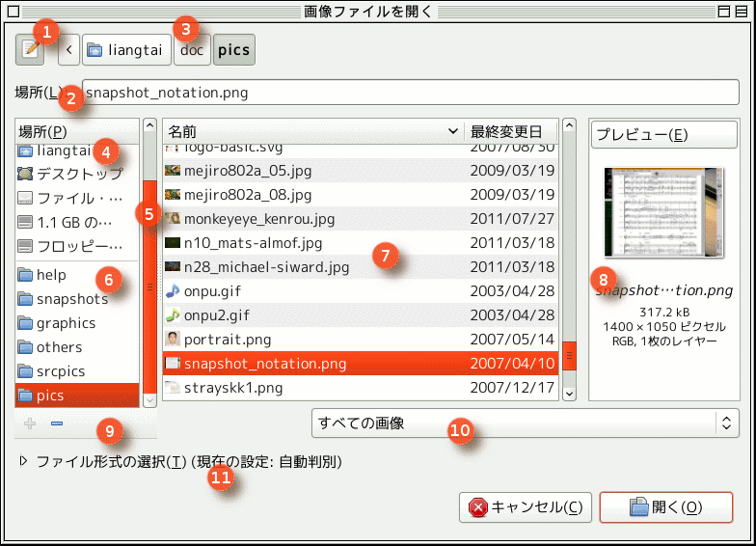The image size is (756, 546).
Task: Click the プレビュー(E) header button
Action: (x=664, y=134)
